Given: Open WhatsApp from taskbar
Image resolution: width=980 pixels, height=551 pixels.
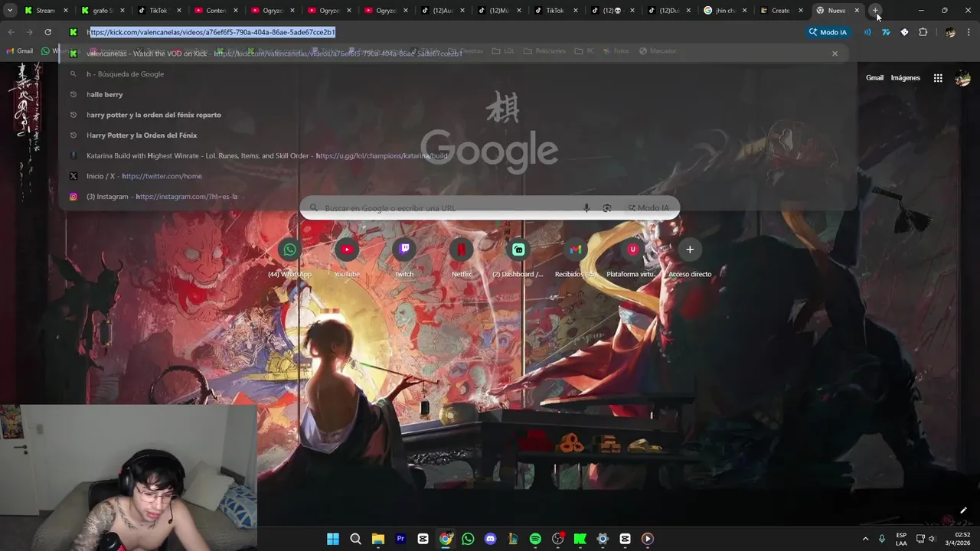Looking at the screenshot, I should pos(468,539).
